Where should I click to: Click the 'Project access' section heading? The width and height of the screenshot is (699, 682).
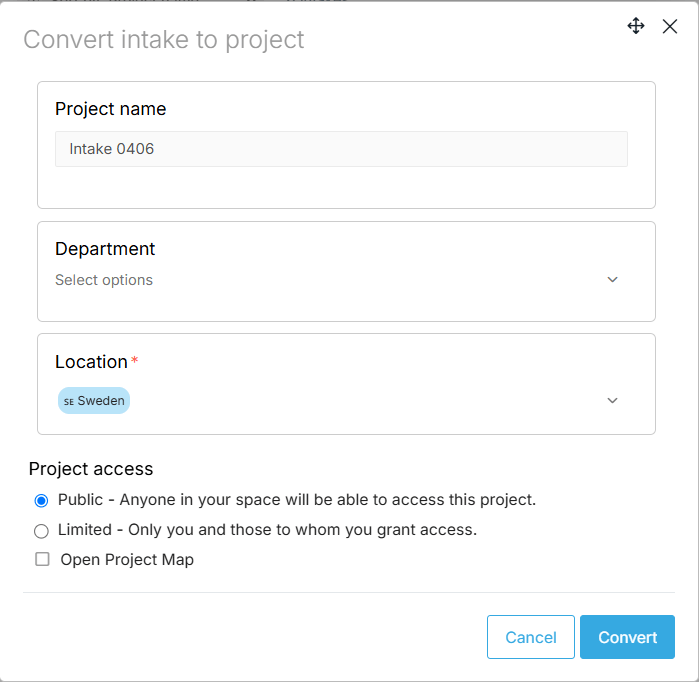coord(91,469)
